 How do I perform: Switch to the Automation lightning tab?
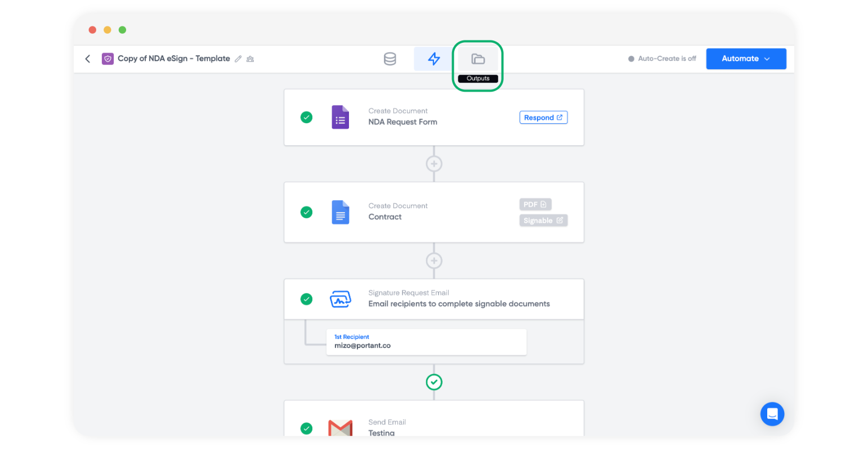point(433,59)
